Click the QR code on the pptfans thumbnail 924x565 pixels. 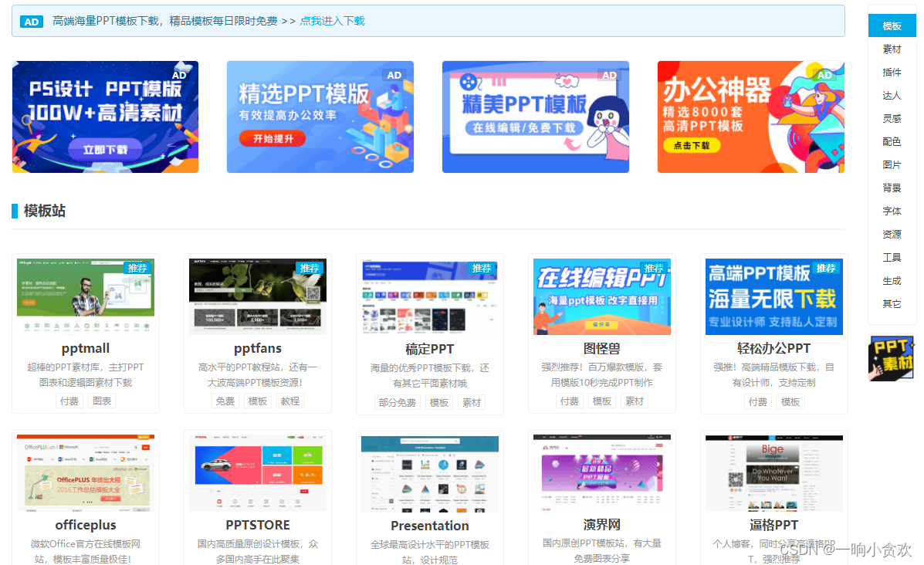[313, 293]
